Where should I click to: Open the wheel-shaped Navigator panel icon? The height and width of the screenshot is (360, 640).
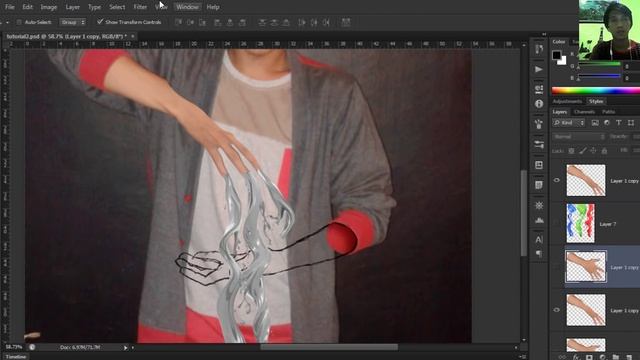pyautogui.click(x=539, y=205)
